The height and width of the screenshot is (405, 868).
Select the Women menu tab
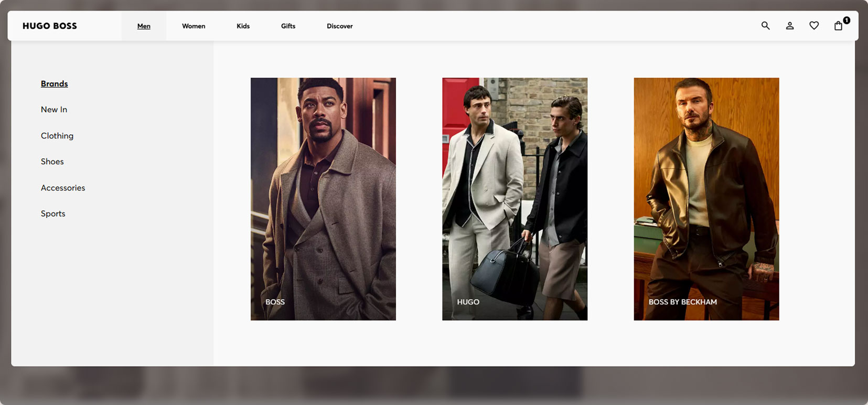[x=194, y=26]
